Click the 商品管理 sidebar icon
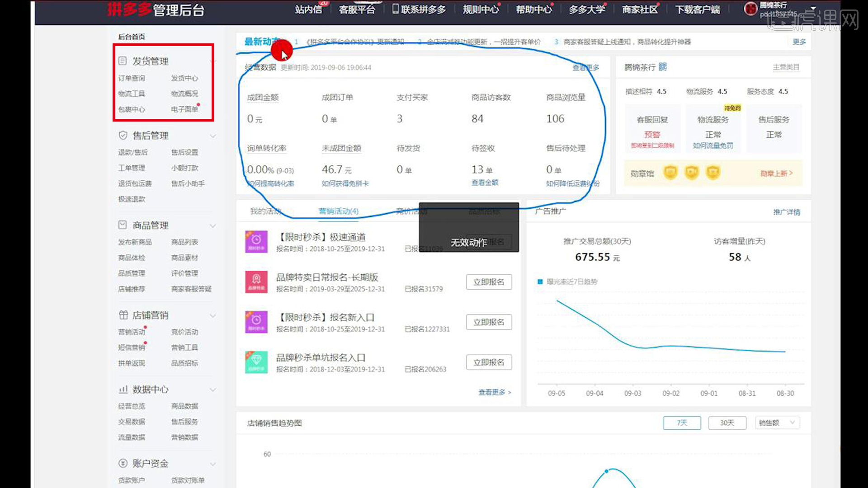The height and width of the screenshot is (488, 868). 123,225
